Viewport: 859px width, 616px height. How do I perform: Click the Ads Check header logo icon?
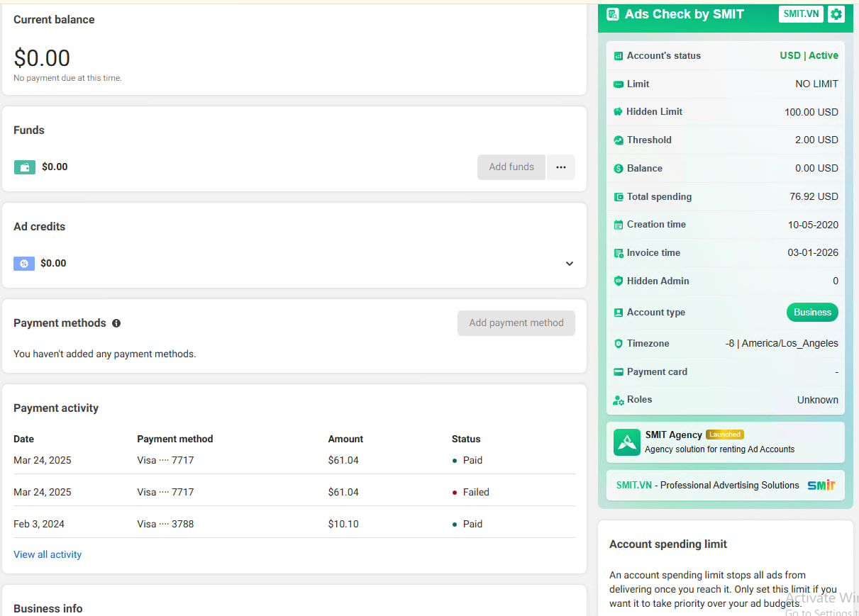coord(613,14)
